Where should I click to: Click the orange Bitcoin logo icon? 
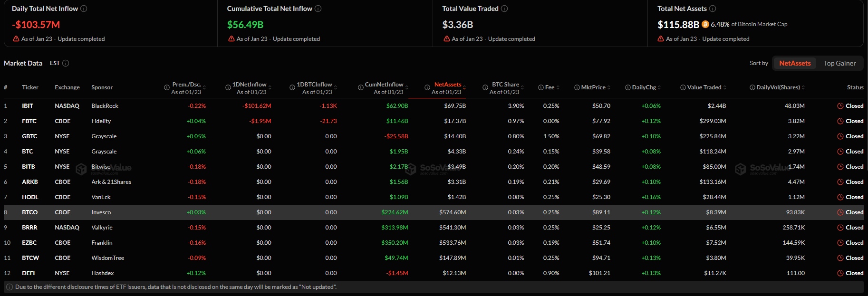(x=705, y=24)
